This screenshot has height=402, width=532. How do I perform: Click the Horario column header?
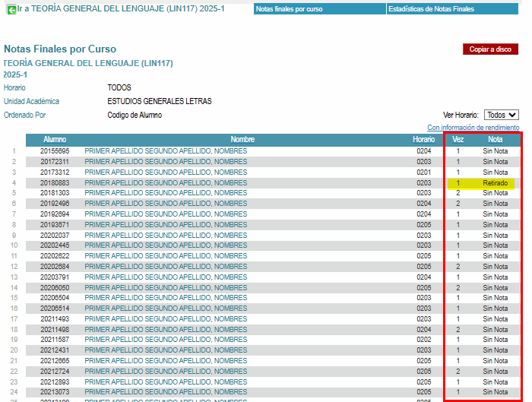(x=423, y=140)
